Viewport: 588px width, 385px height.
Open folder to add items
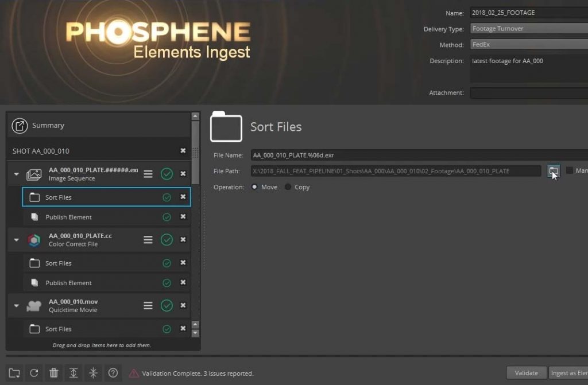[x=14, y=372]
